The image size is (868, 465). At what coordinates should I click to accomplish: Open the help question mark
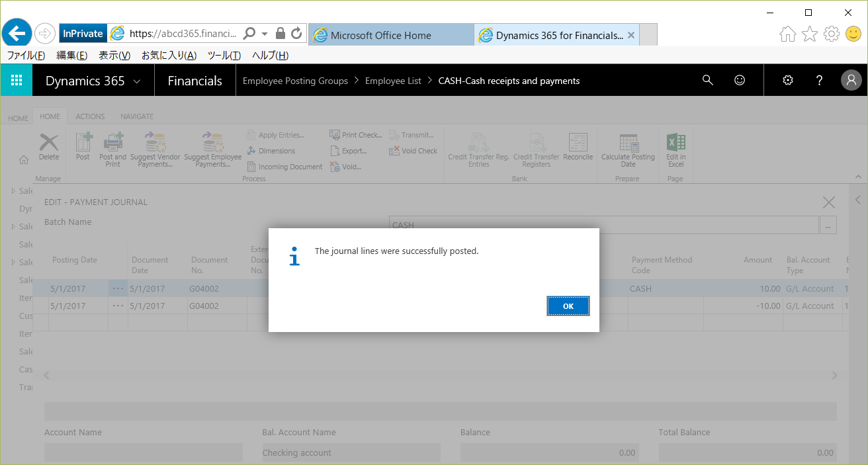pyautogui.click(x=819, y=81)
